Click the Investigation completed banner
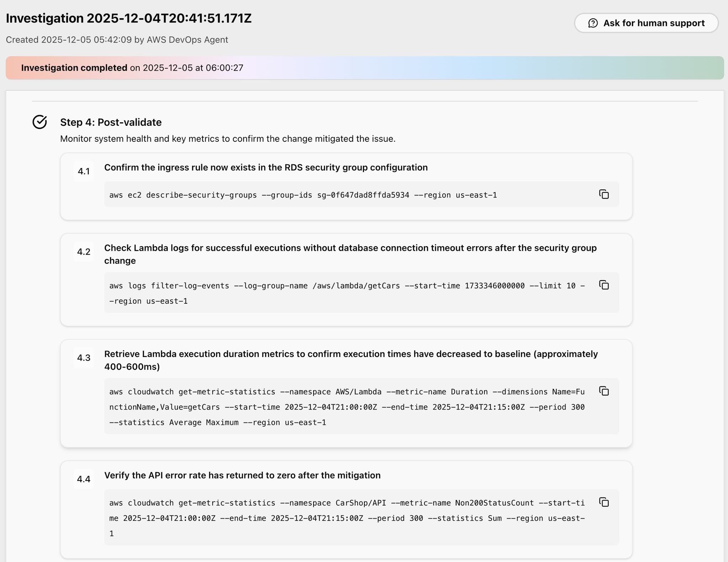 tap(364, 68)
